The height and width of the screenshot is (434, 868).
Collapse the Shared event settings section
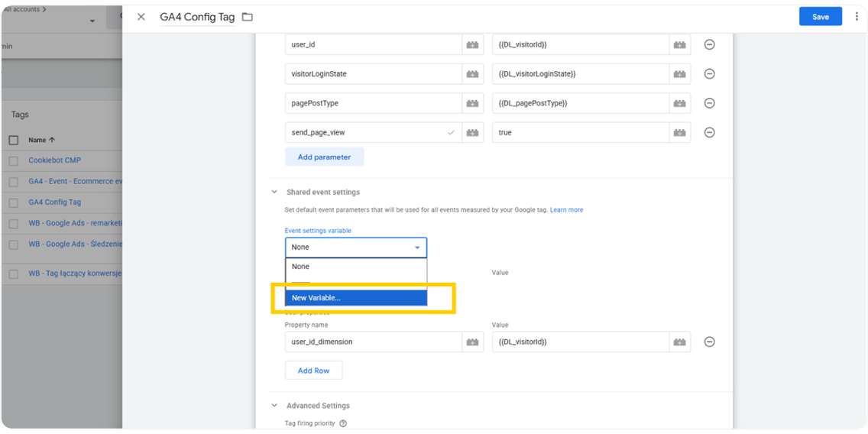pyautogui.click(x=274, y=193)
